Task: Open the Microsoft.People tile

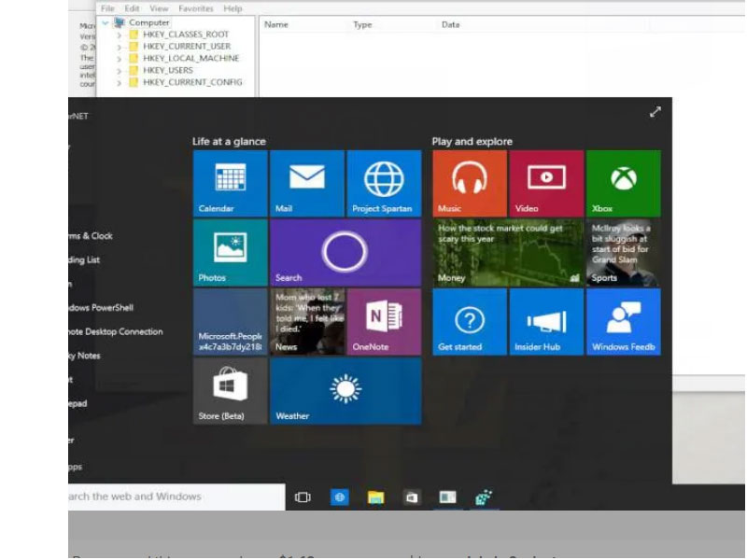Action: (231, 322)
